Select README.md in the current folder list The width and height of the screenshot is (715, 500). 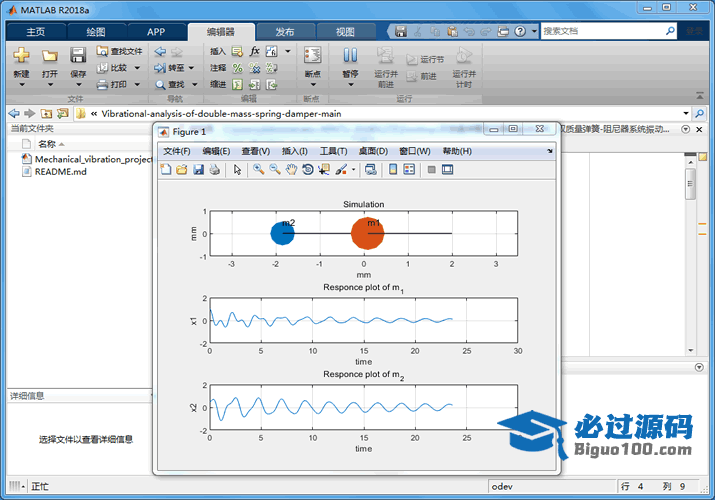[61, 171]
